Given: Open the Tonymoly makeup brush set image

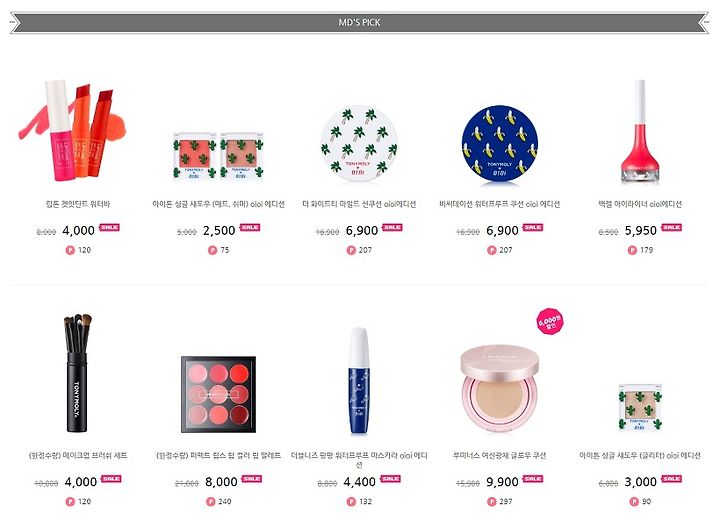Looking at the screenshot, I should pos(77,373).
